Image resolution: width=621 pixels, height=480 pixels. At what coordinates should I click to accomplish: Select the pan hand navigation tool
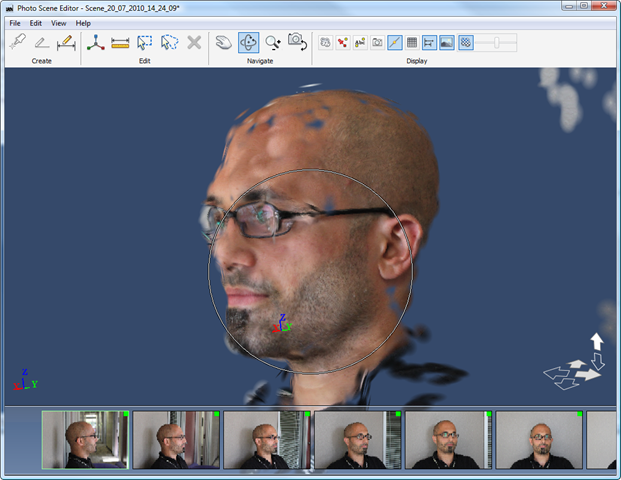pos(224,43)
